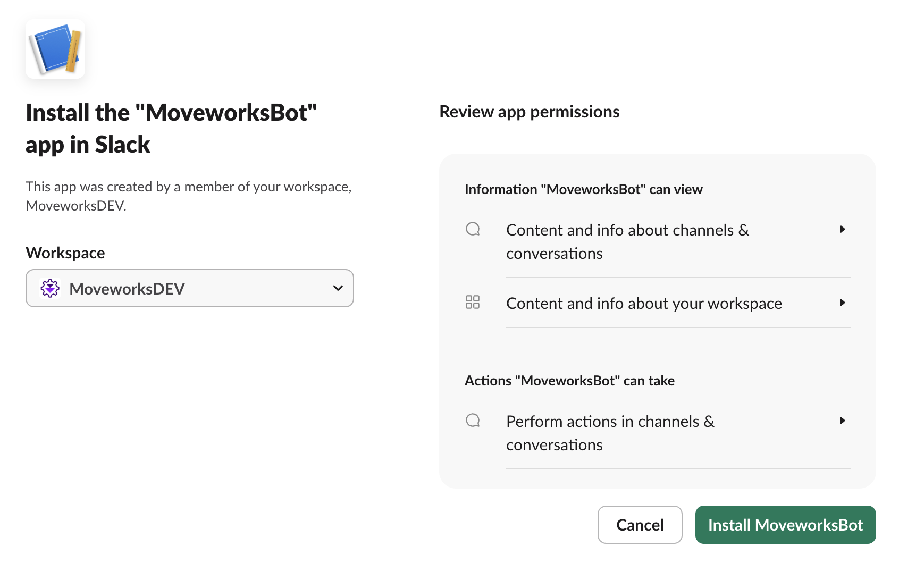This screenshot has width=924, height=571.
Task: Click the speech bubble icon beside Content and info about channels
Action: (473, 229)
